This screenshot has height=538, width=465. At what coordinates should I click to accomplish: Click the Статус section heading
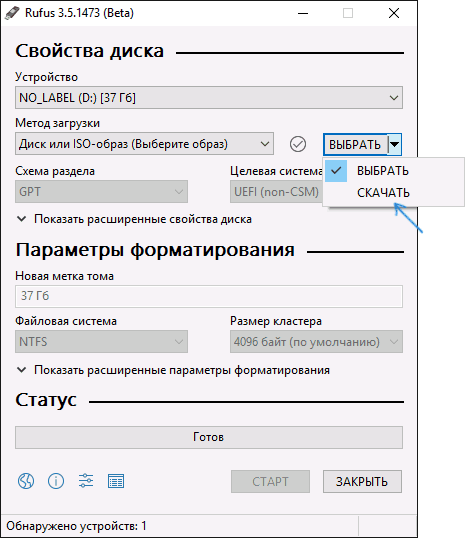(x=46, y=400)
